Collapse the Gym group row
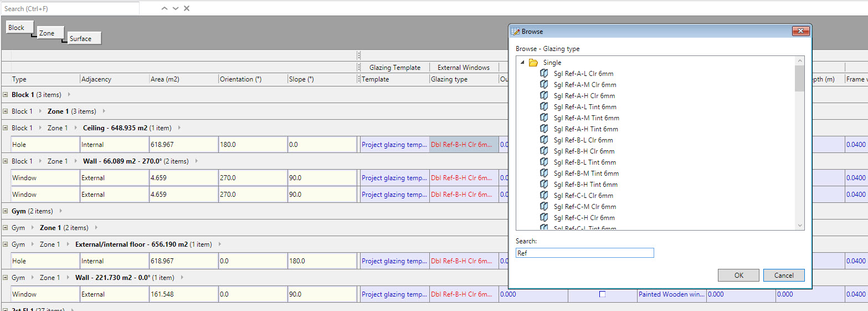The height and width of the screenshot is (311, 868). [x=6, y=211]
